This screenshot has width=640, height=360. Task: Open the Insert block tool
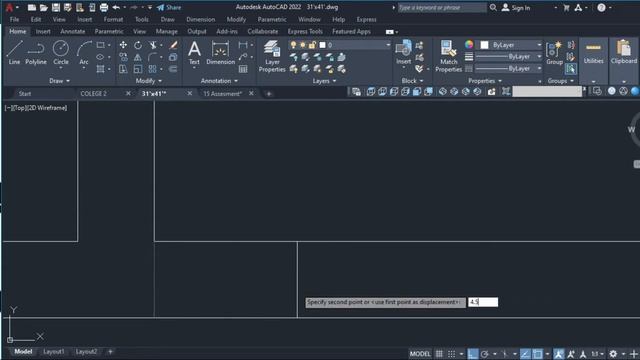tap(403, 52)
